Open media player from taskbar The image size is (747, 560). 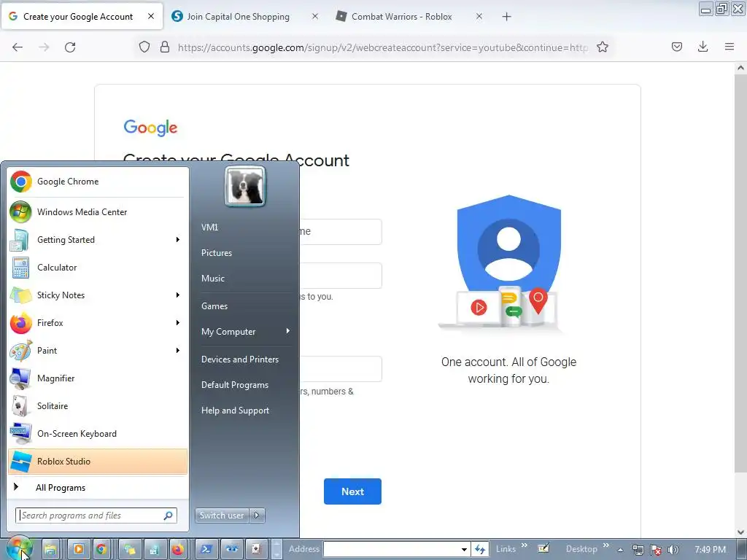tap(78, 550)
